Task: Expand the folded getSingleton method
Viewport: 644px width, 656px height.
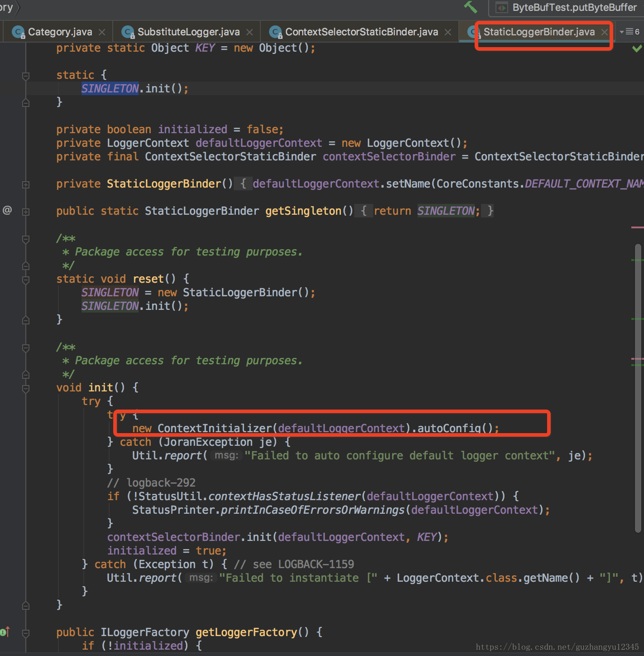Action: [x=26, y=212]
